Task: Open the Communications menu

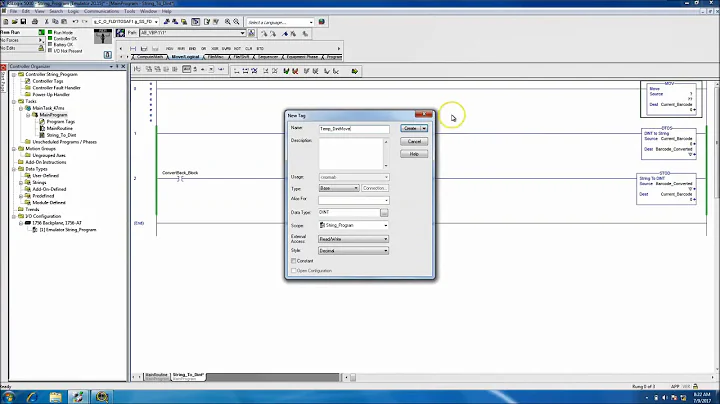Action: [x=101, y=11]
